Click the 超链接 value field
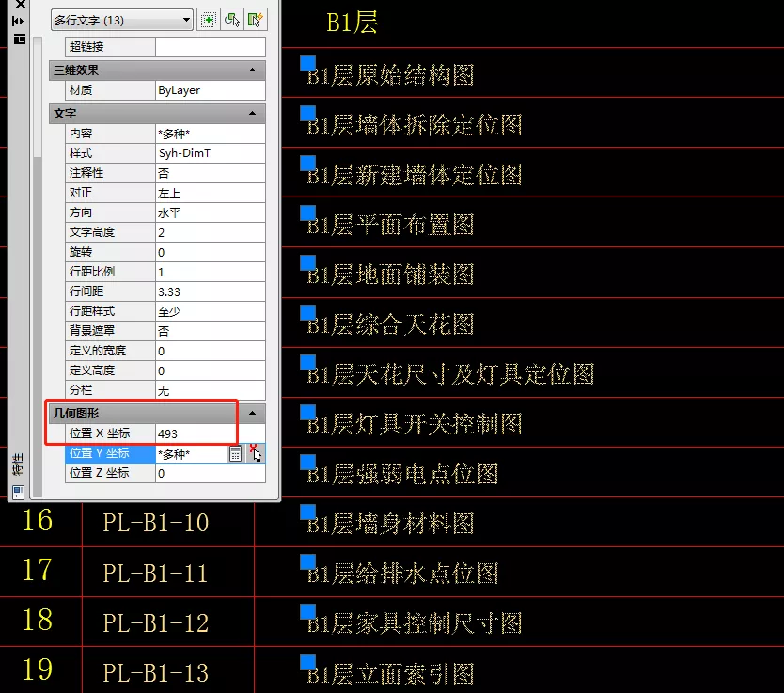Viewport: 784px width, 693px height. point(211,47)
